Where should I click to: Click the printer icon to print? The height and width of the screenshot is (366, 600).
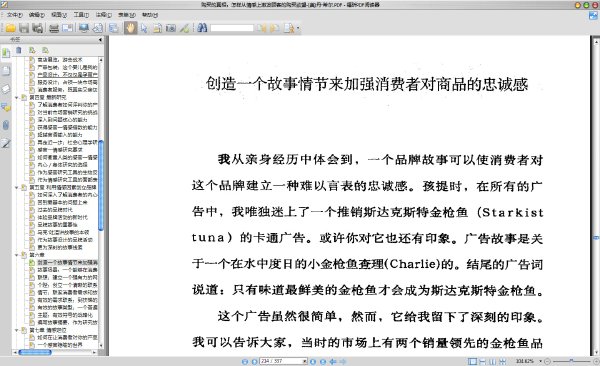(54, 28)
